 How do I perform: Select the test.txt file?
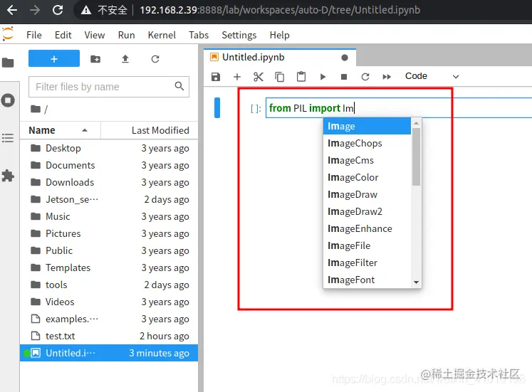(109, 336)
